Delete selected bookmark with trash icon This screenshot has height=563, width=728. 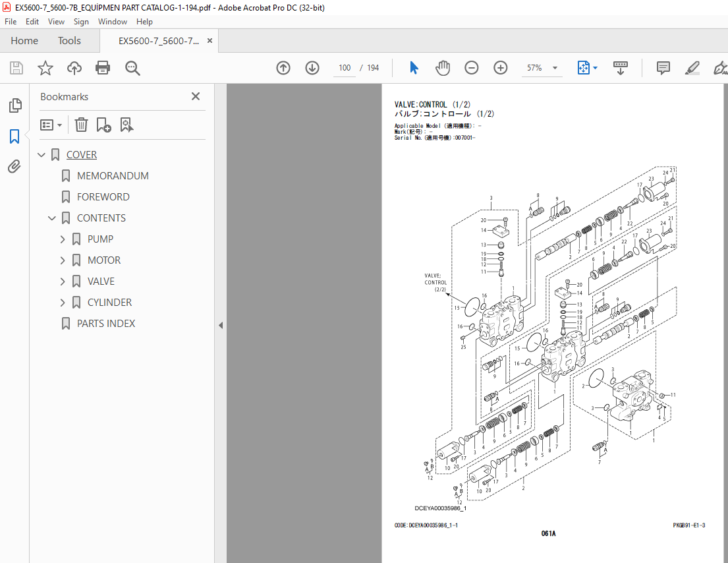(x=81, y=125)
